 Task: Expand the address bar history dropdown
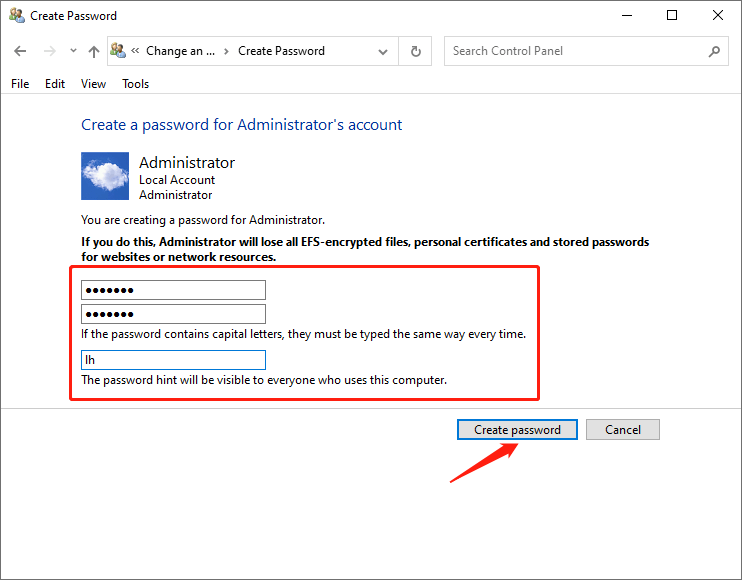coord(383,51)
